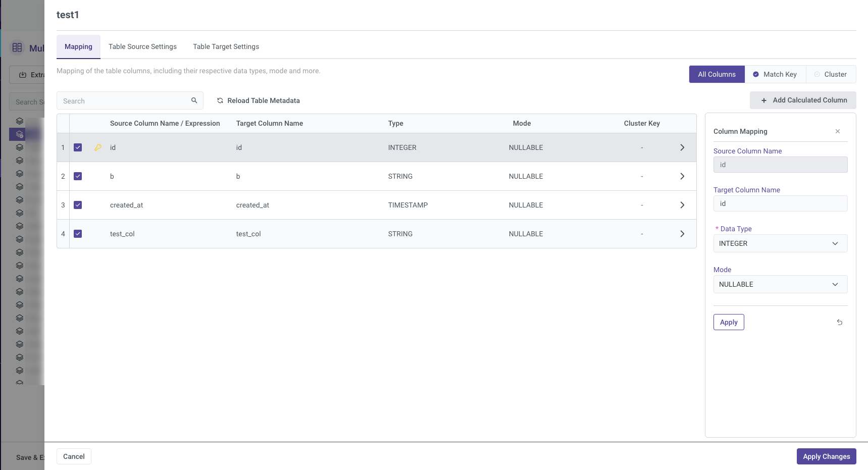Click the Extract button in background page

[x=27, y=75]
